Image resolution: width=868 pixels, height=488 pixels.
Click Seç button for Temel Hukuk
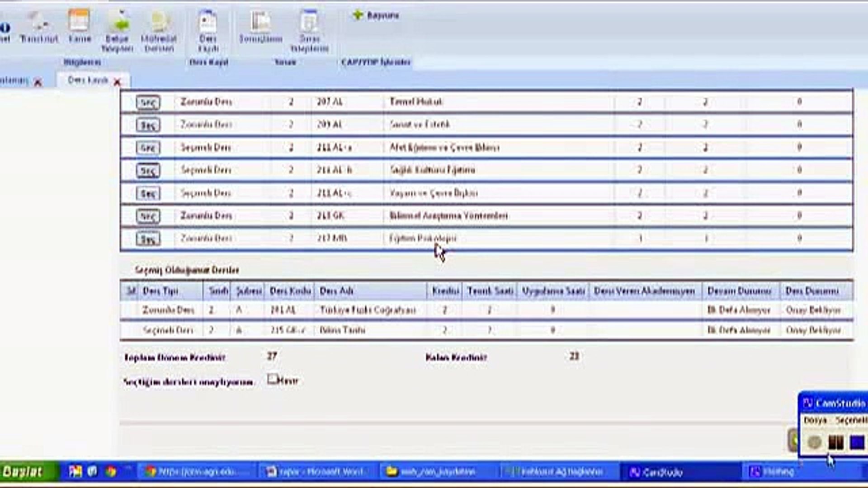(148, 102)
